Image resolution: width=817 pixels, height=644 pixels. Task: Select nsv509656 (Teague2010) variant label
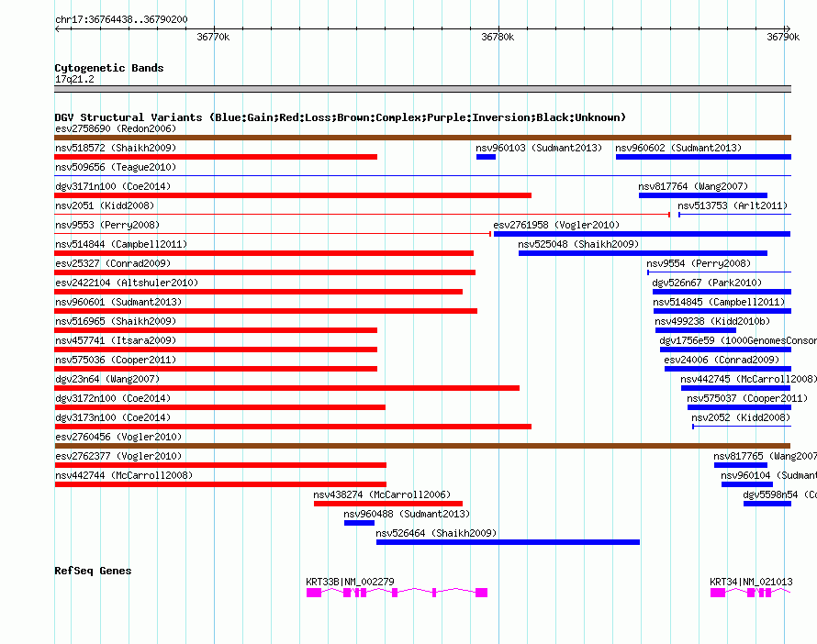click(x=116, y=167)
